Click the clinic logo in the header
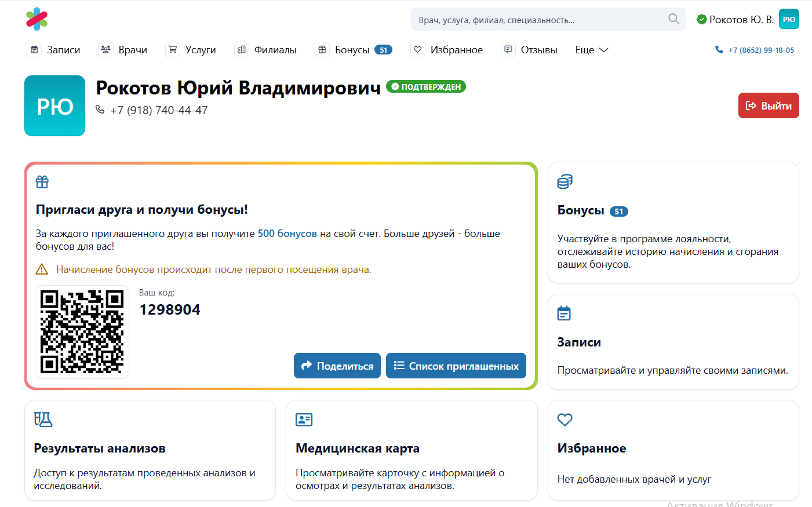812x507 pixels. (37, 19)
